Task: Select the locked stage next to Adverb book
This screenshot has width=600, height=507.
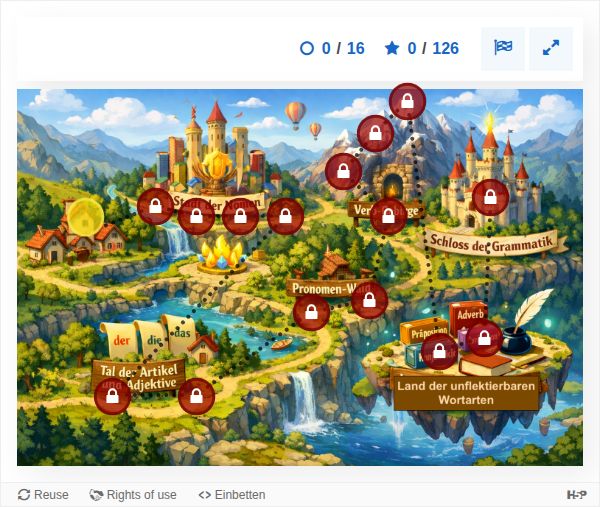Action: [484, 338]
